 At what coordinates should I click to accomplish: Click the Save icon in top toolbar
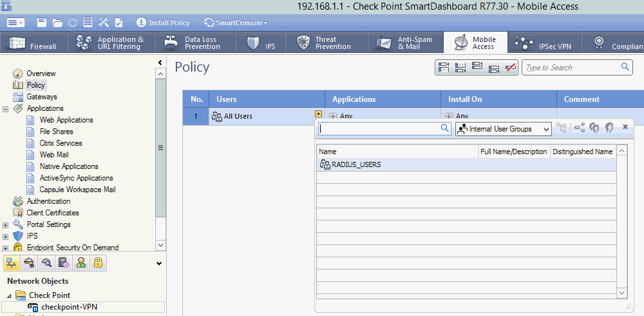click(42, 23)
